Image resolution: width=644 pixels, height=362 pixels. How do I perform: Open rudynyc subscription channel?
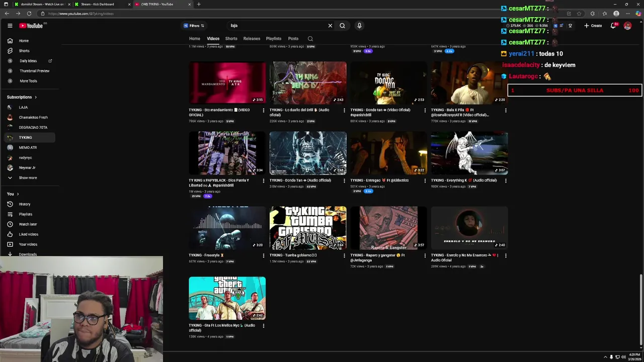click(25, 157)
